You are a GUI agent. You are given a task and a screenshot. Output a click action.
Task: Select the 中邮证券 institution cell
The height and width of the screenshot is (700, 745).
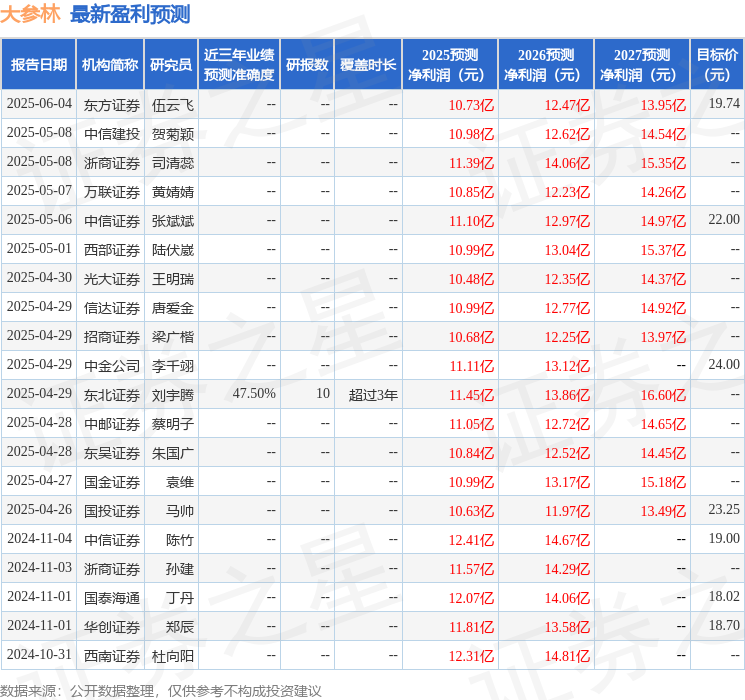112,424
